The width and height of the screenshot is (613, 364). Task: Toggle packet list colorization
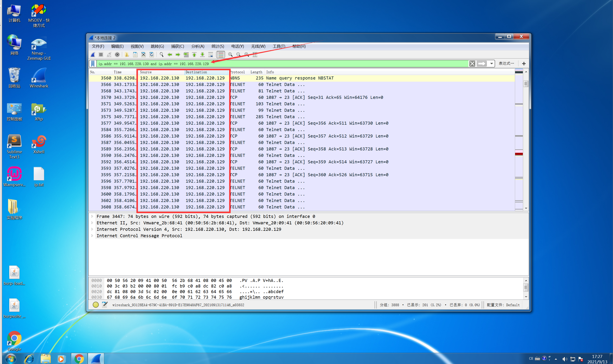221,55
